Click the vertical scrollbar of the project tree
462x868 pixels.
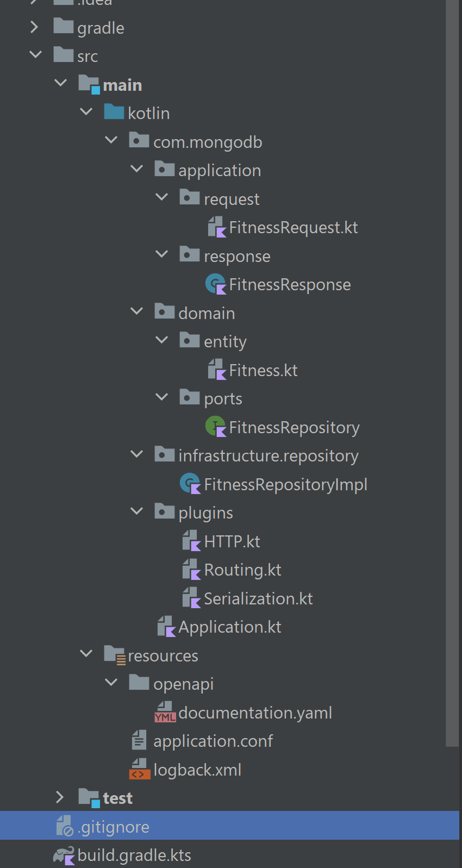[452, 380]
